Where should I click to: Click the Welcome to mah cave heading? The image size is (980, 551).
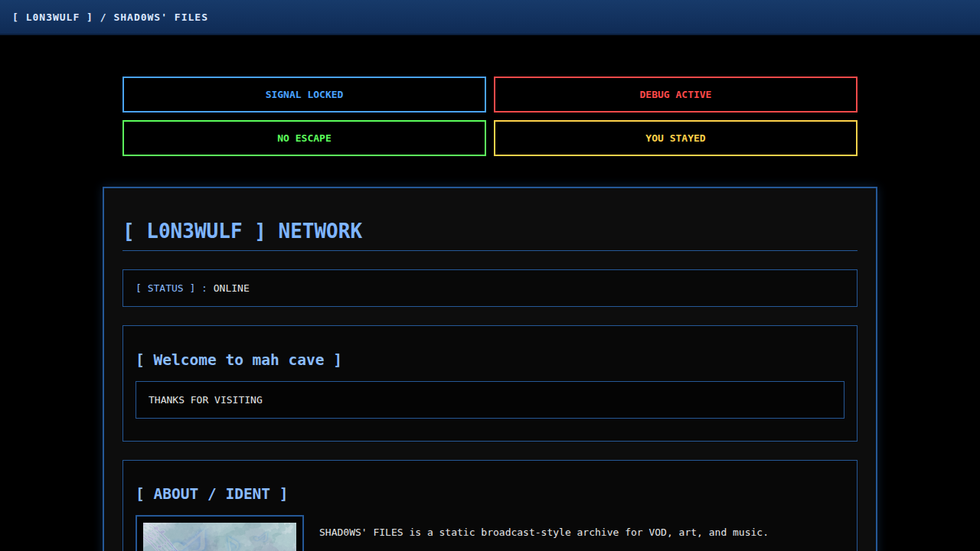coord(239,360)
